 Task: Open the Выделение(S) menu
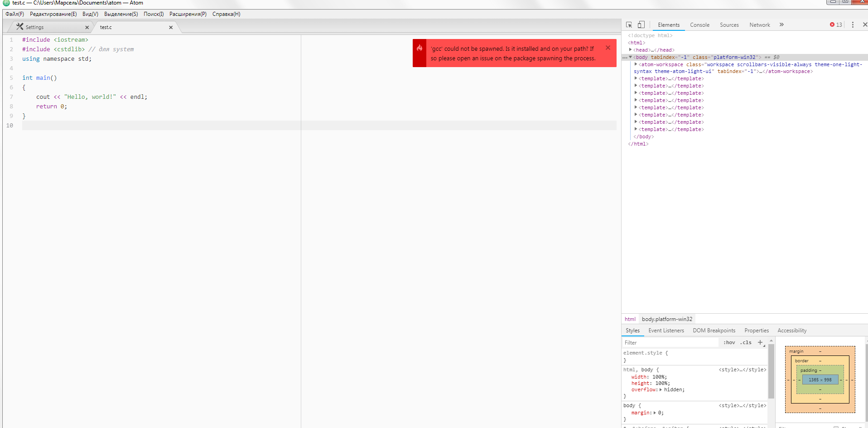121,14
